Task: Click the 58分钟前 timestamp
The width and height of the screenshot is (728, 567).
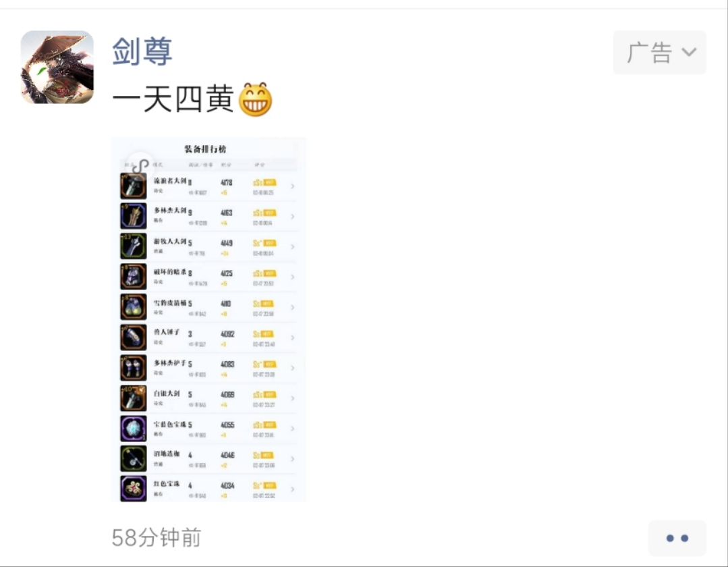Action: 157,538
